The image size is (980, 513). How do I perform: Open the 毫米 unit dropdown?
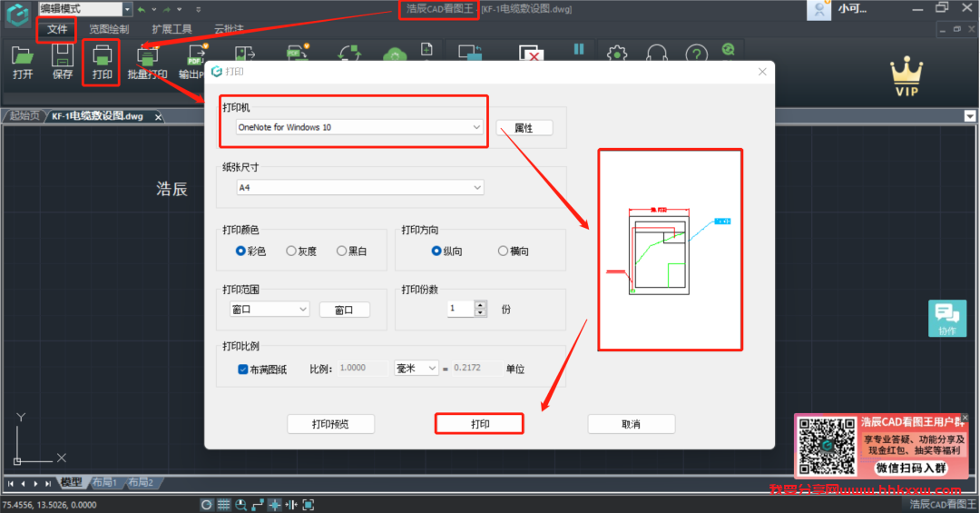416,369
